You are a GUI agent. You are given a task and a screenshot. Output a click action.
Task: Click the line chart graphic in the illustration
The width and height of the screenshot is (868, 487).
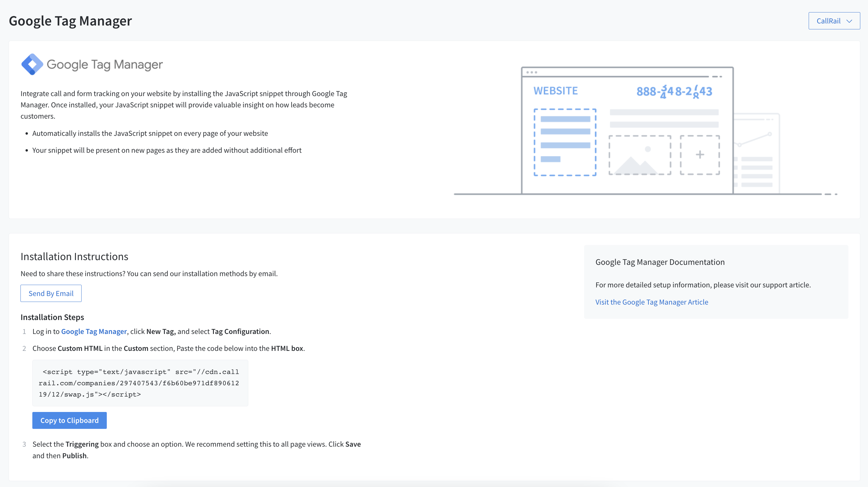pos(755,139)
